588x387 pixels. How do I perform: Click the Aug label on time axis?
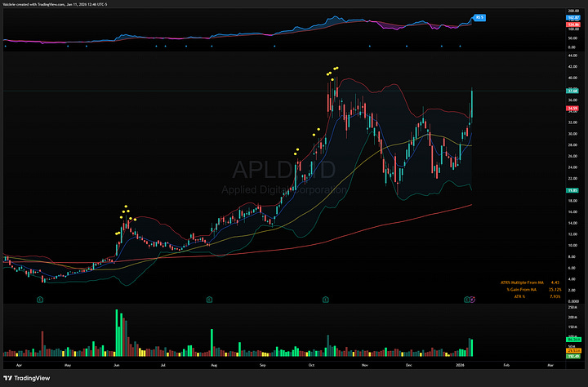click(214, 365)
